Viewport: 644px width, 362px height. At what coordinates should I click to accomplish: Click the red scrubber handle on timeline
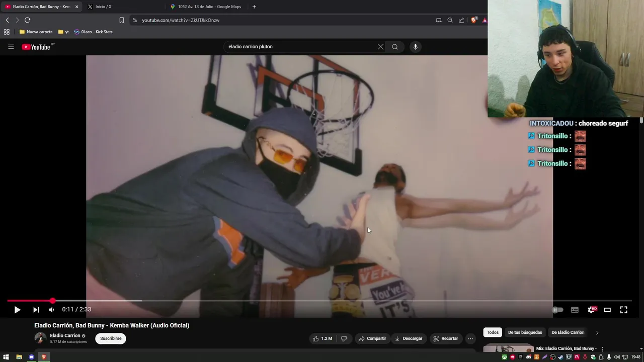pos(52,301)
